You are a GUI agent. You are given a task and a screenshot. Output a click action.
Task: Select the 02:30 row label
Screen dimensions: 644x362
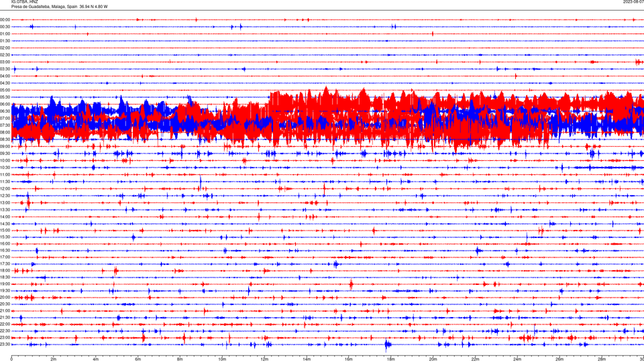click(5, 55)
